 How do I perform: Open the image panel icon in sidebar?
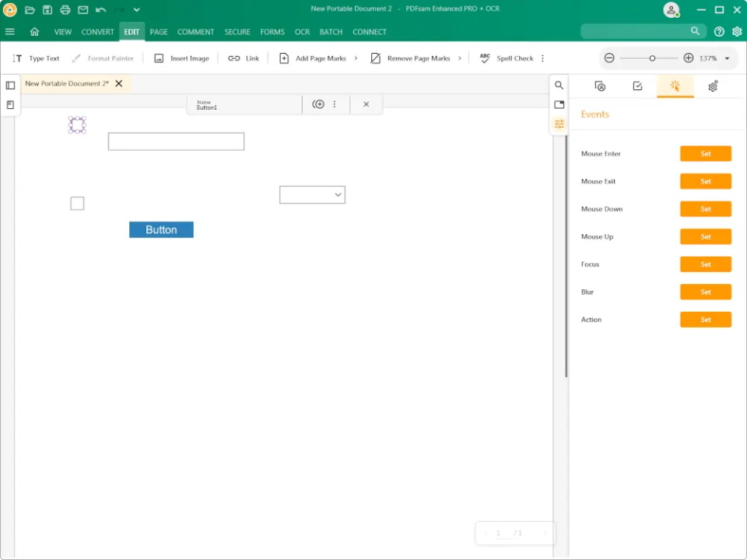pos(559,104)
